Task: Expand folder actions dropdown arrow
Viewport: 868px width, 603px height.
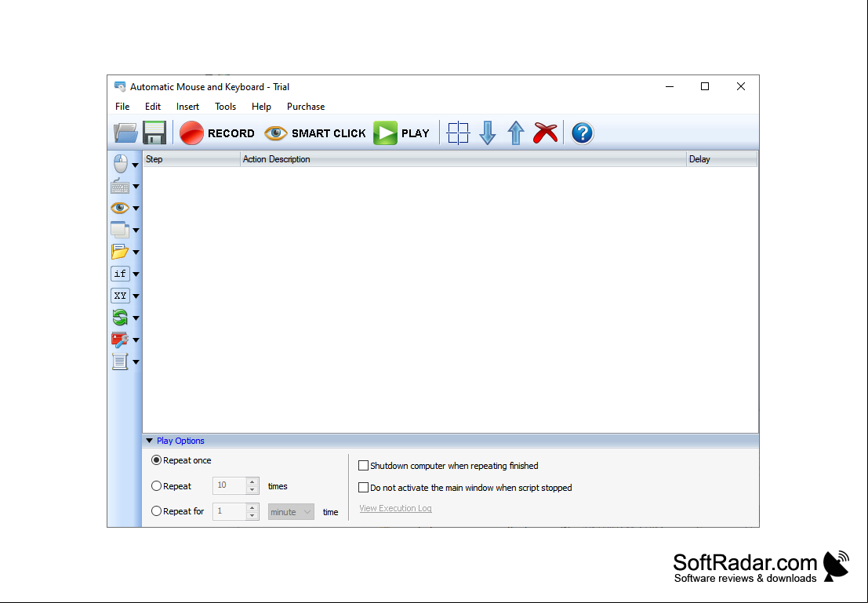Action: 136,252
